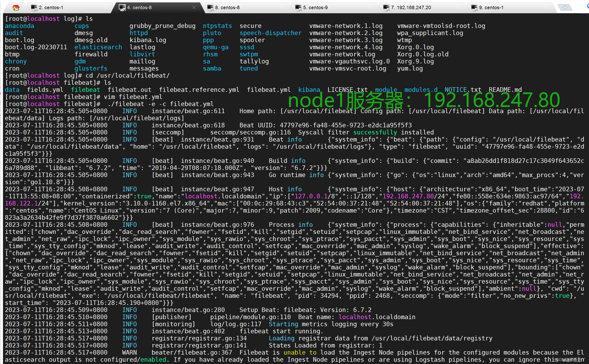Image resolution: width=589 pixels, height=364 pixels.
Task: Click 'instance/beat.go:611' source reference
Action: point(188,111)
